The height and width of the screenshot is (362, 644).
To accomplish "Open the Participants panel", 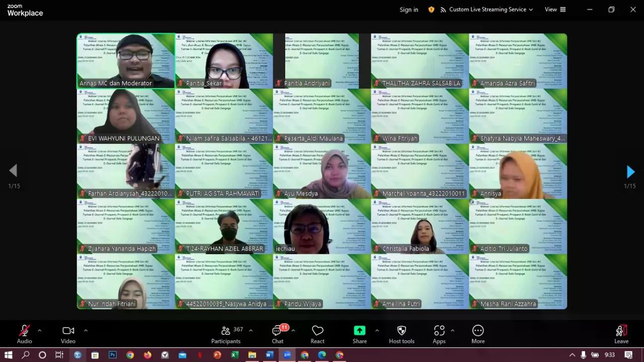I will click(226, 334).
